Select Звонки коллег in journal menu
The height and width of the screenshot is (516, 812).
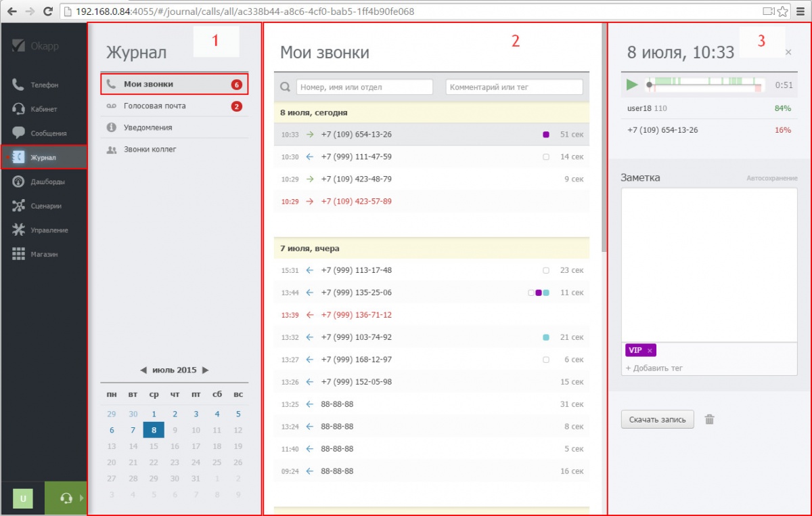click(x=150, y=149)
